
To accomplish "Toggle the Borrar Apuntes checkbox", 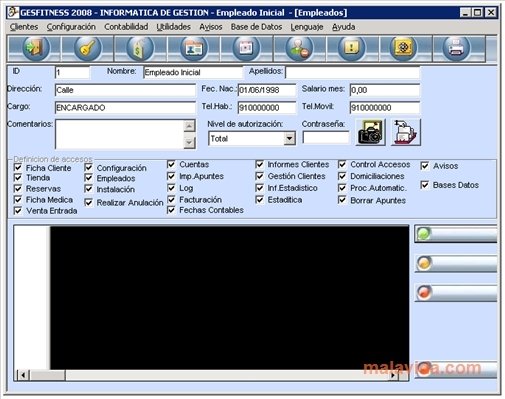I will [x=342, y=200].
